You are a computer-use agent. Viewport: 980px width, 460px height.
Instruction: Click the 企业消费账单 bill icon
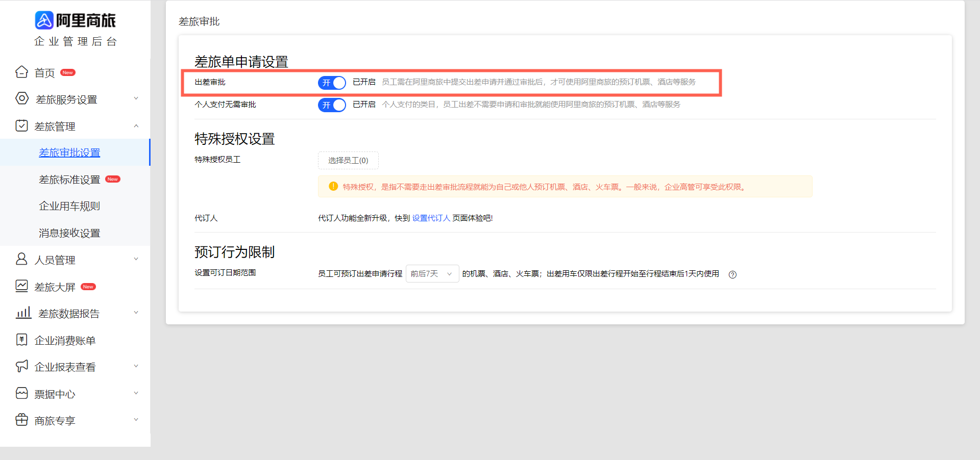tap(21, 340)
